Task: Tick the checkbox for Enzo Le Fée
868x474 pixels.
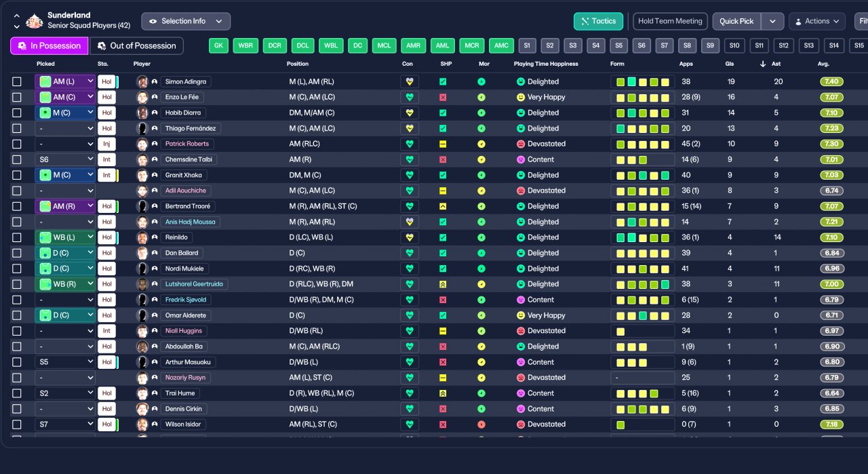Action: pos(17,97)
